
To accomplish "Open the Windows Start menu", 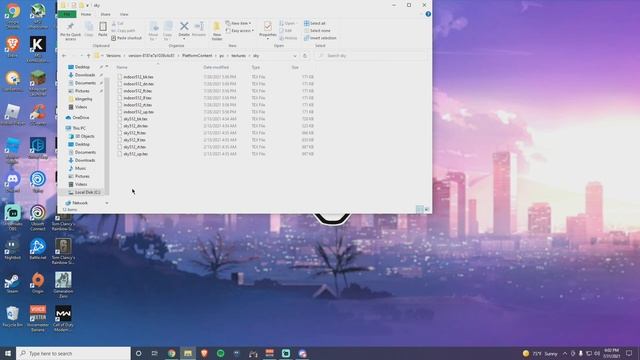I will tap(8, 353).
